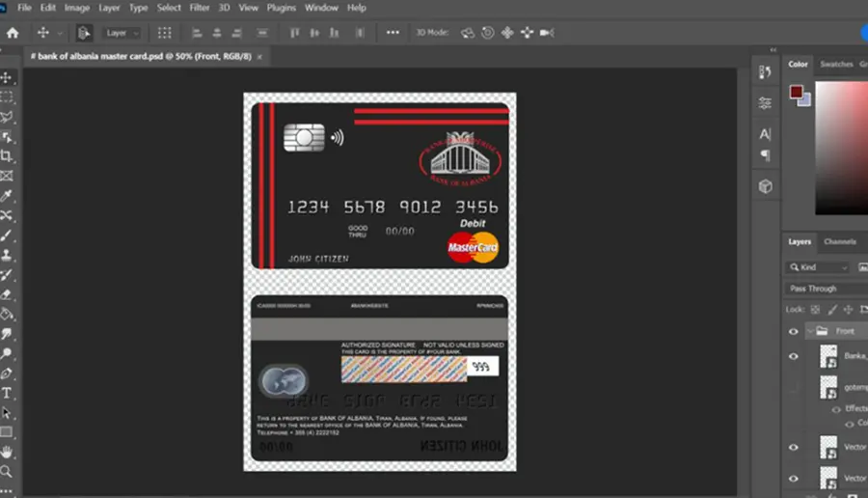Click the Home icon in options bar

point(13,33)
